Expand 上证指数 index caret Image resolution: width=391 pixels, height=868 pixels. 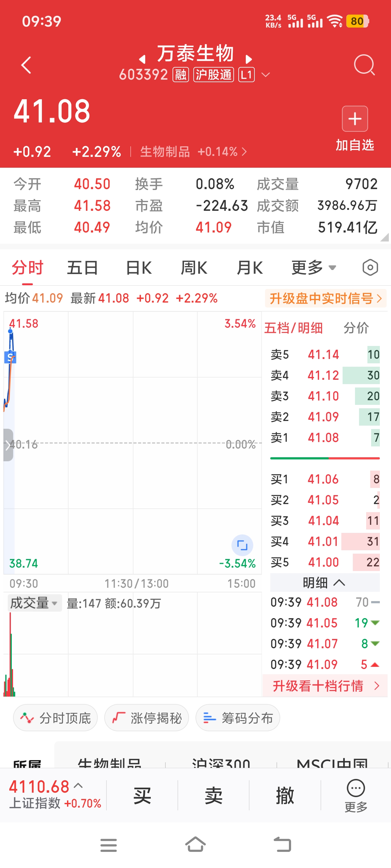[x=78, y=786]
